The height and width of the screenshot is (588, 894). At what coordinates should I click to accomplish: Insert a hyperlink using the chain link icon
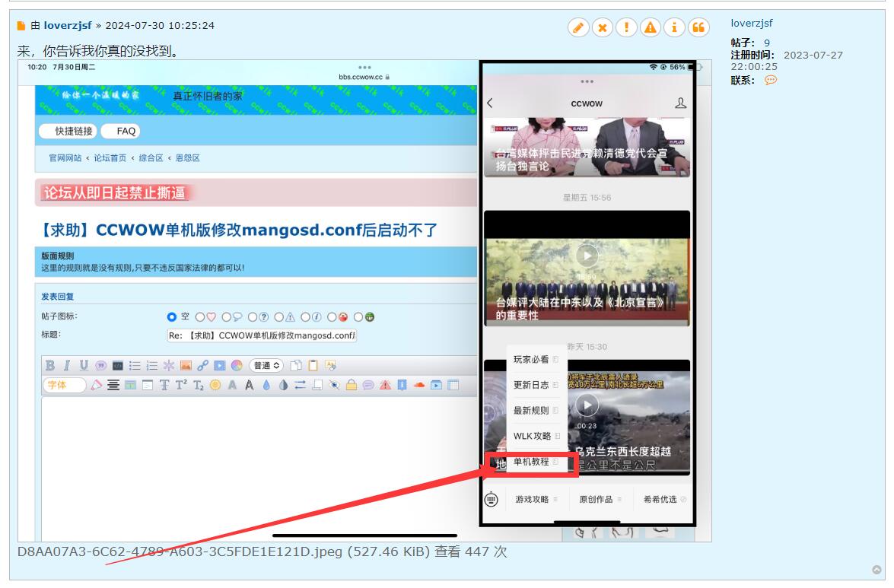click(x=202, y=365)
